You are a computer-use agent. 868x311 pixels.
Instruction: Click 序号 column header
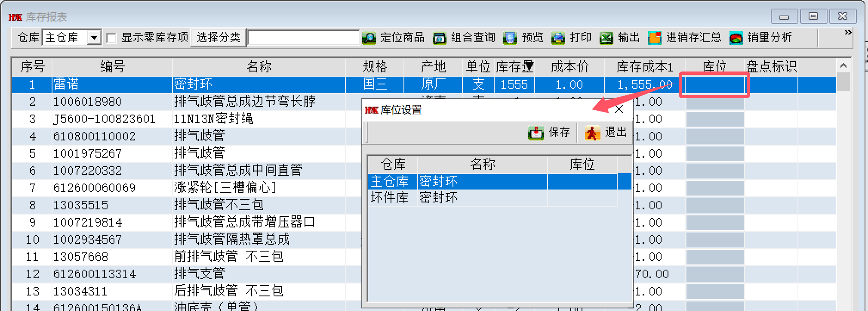[32, 67]
